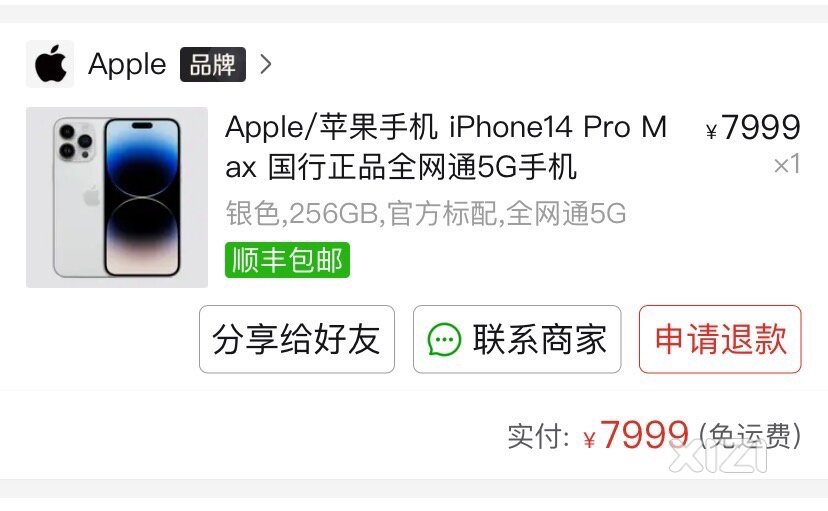Viewport: 828px width, 511px height.
Task: Open the iPhone 14 Pro Max product thumbnail
Action: [x=117, y=197]
